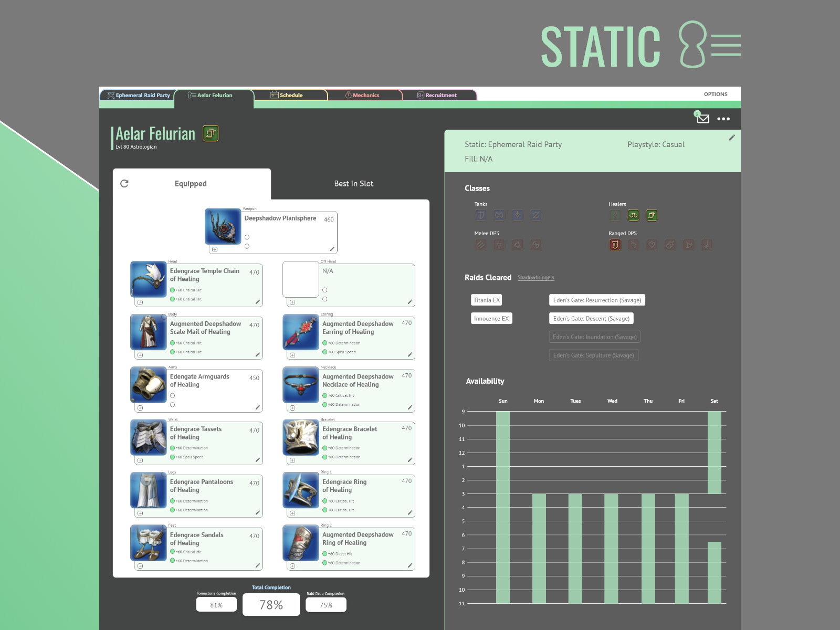Edit the N/A off hand slot
Screen dimensions: 840x630
point(410,302)
